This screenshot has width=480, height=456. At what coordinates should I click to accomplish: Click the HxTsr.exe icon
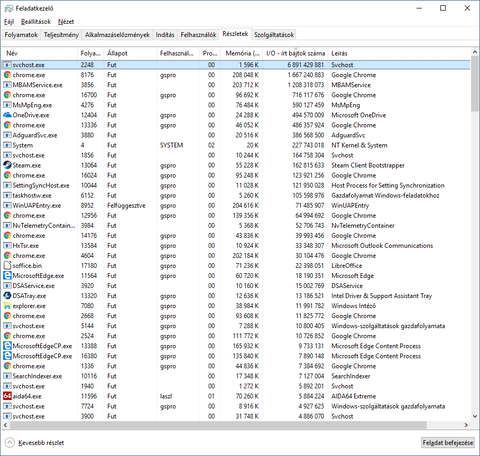point(7,245)
